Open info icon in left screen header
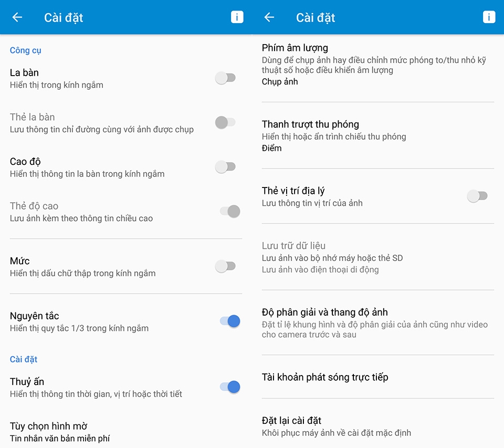The height and width of the screenshot is (448, 504). (x=237, y=17)
